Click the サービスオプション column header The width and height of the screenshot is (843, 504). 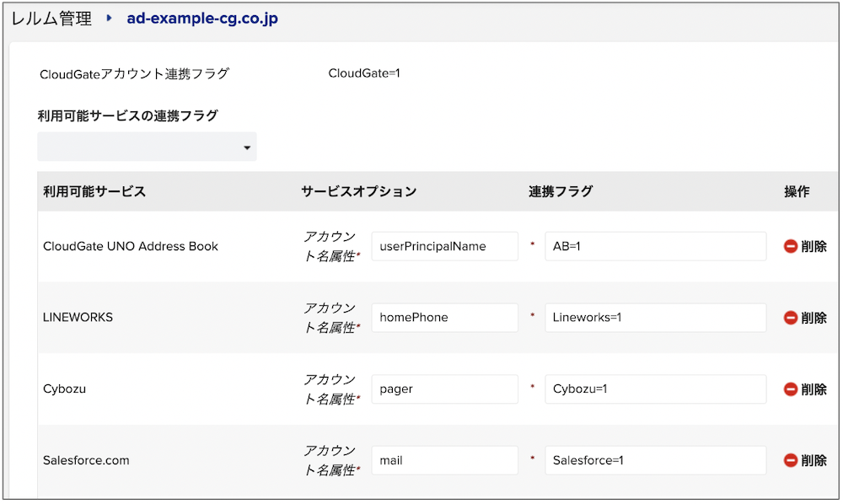[358, 191]
